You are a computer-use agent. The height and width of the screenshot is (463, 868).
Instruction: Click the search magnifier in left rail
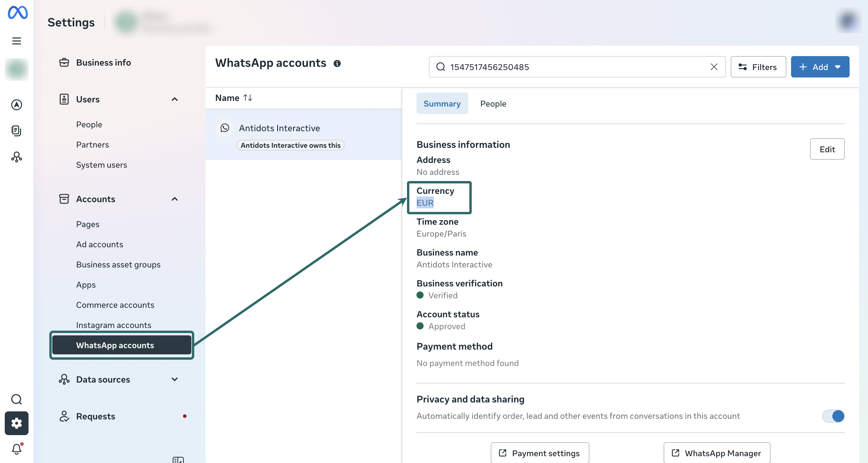point(17,399)
